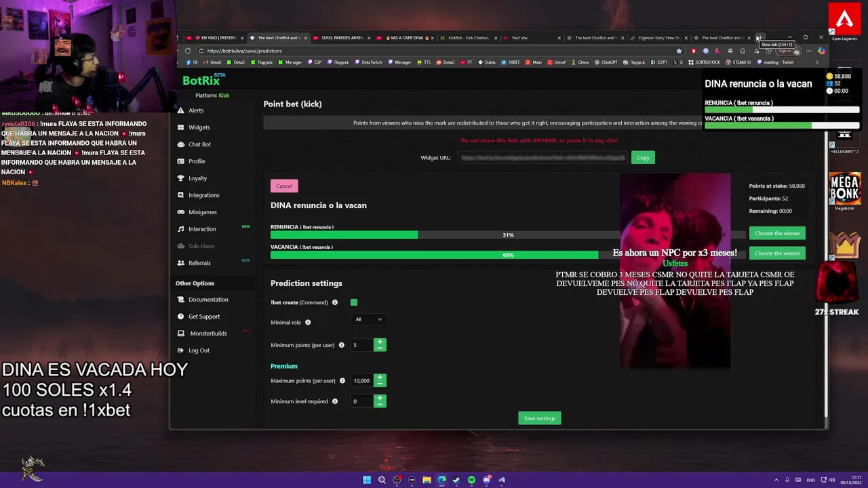Toggle the !bet create command checkbox
868x488 pixels.
coord(354,302)
